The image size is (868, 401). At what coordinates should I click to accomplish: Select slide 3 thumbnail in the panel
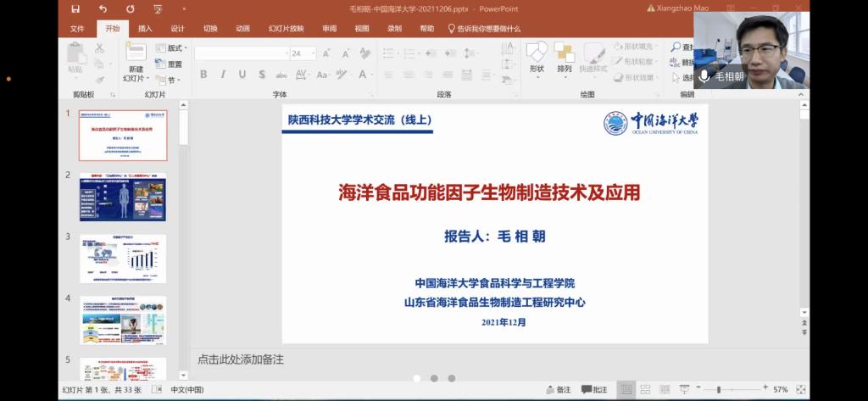click(x=123, y=259)
